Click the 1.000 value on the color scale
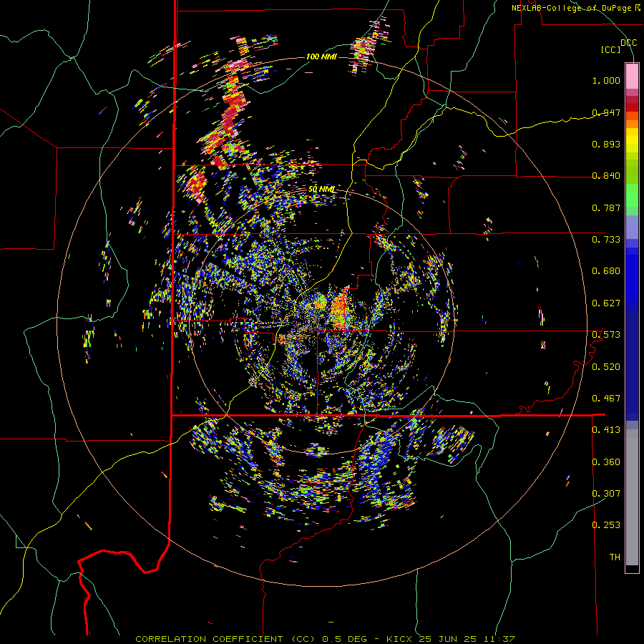 click(x=606, y=80)
